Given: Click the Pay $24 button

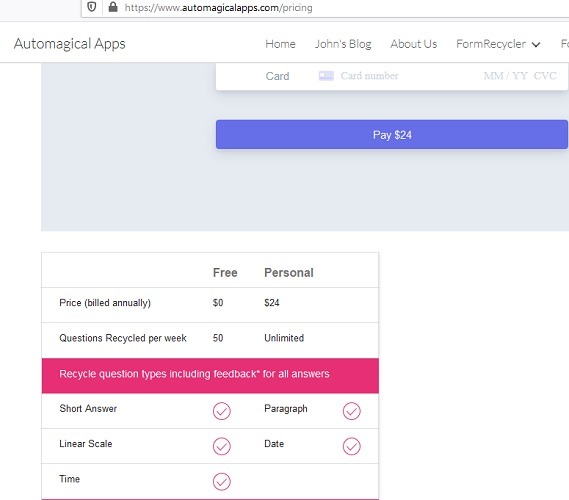Looking at the screenshot, I should 392,135.
